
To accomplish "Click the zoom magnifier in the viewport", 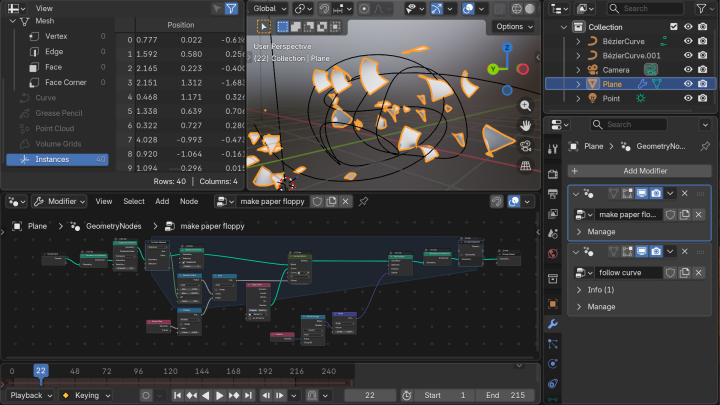I will (x=526, y=104).
